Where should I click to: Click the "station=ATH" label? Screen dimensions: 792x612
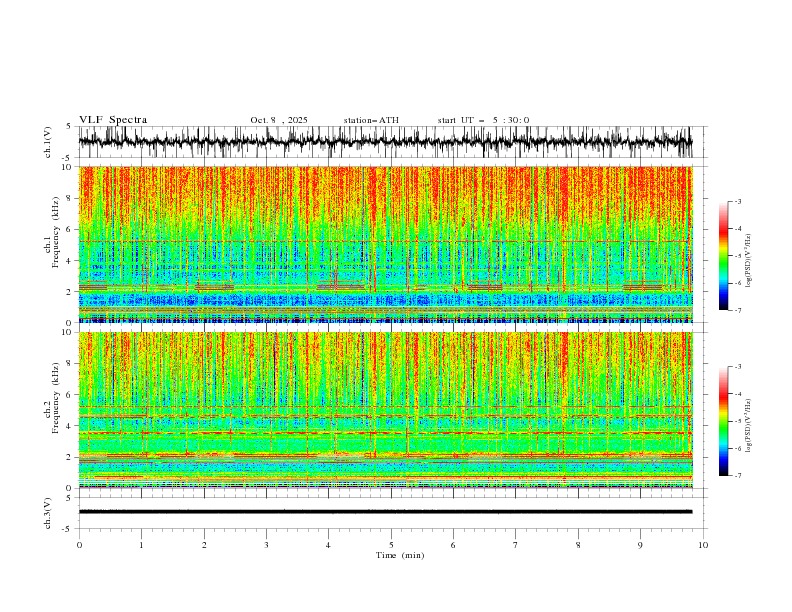tap(371, 120)
